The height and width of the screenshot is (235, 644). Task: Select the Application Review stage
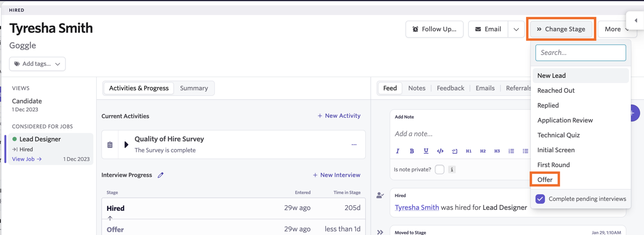pyautogui.click(x=581, y=120)
